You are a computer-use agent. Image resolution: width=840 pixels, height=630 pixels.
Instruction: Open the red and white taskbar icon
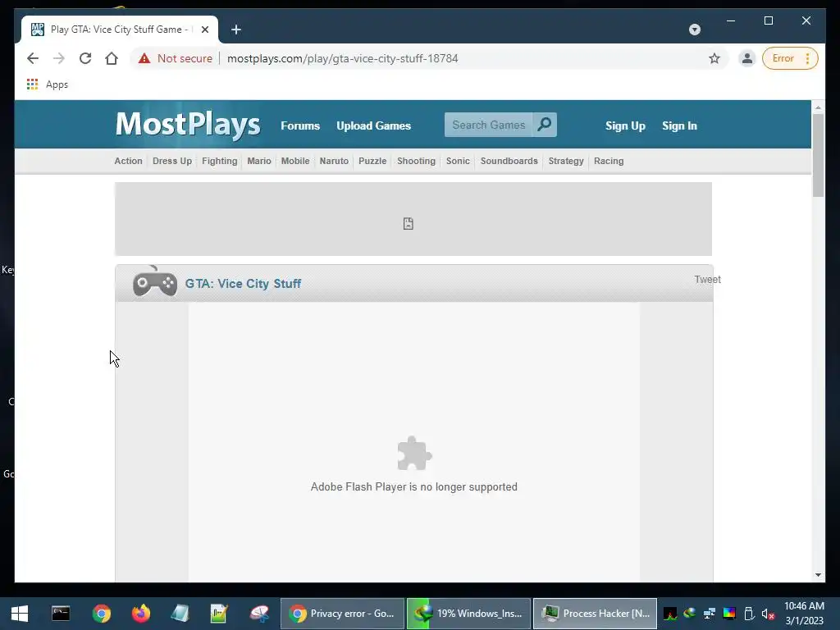[259, 614]
